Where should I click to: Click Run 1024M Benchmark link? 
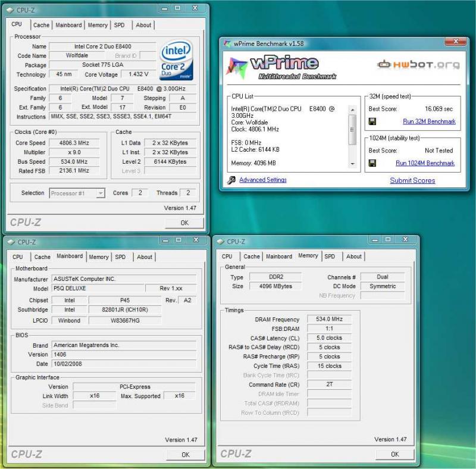[x=425, y=163]
